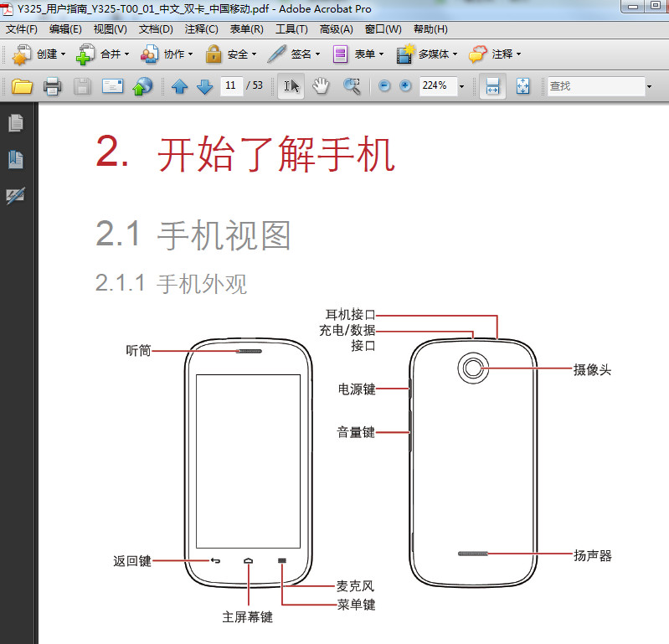
Task: Activate the text select tool
Action: 291,86
